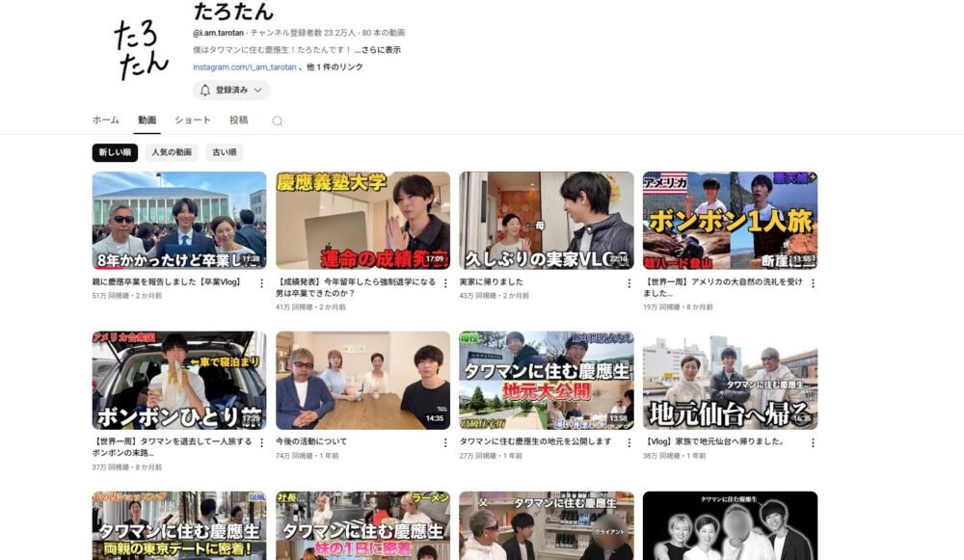This screenshot has width=964, height=560.
Task: Select the 動画 tab
Action: click(147, 120)
